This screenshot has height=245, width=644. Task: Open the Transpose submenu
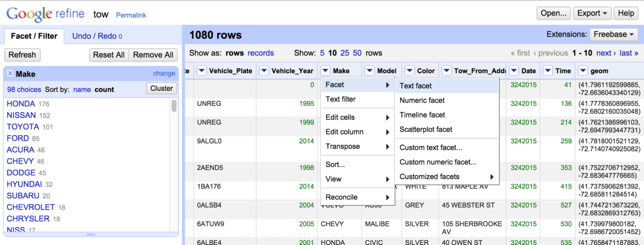(357, 146)
